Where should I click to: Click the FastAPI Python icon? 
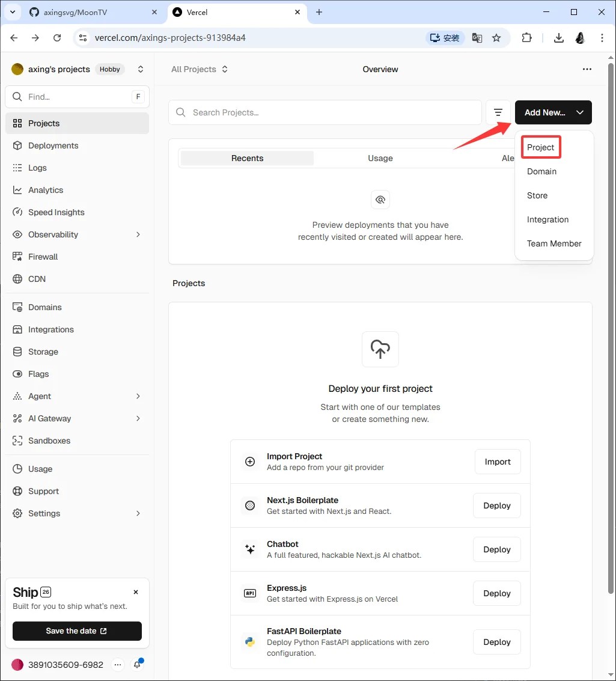tap(250, 642)
